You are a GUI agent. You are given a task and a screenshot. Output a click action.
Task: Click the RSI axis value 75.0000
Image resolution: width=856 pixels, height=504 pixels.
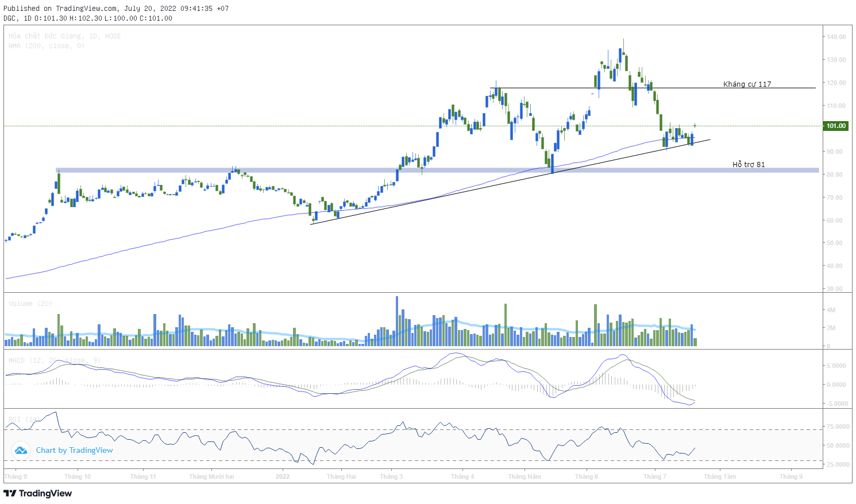click(x=838, y=427)
